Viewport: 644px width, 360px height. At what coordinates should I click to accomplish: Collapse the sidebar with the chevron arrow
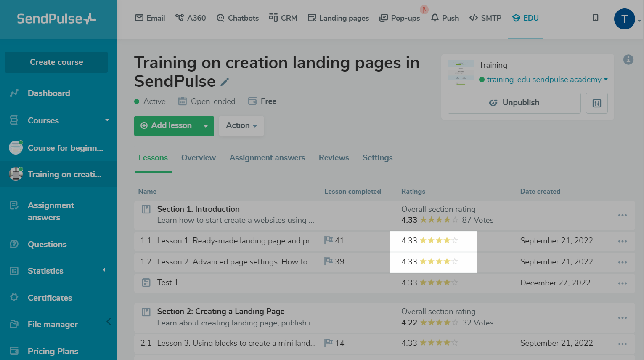109,322
